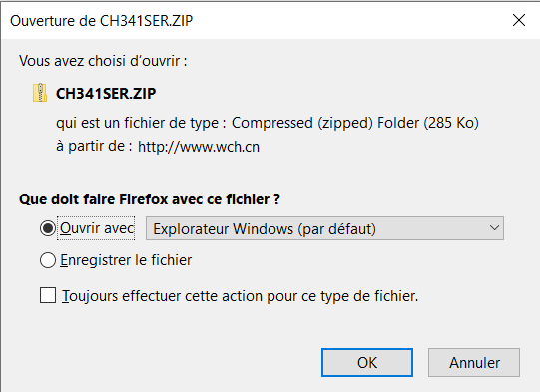Click the à partir de label
The image size is (540, 392).
coord(94,147)
